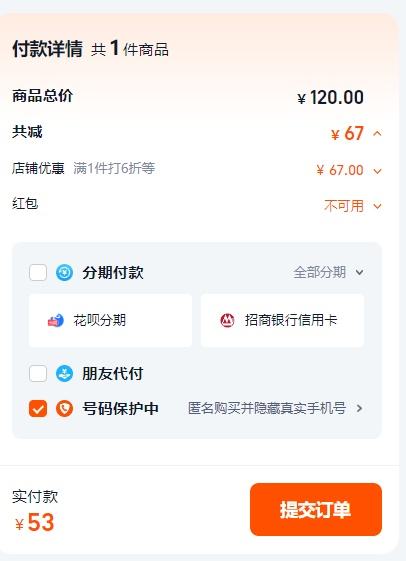This screenshot has width=406, height=561.
Task: Select the 招商银行信用卡 payment option
Action: coord(283,320)
